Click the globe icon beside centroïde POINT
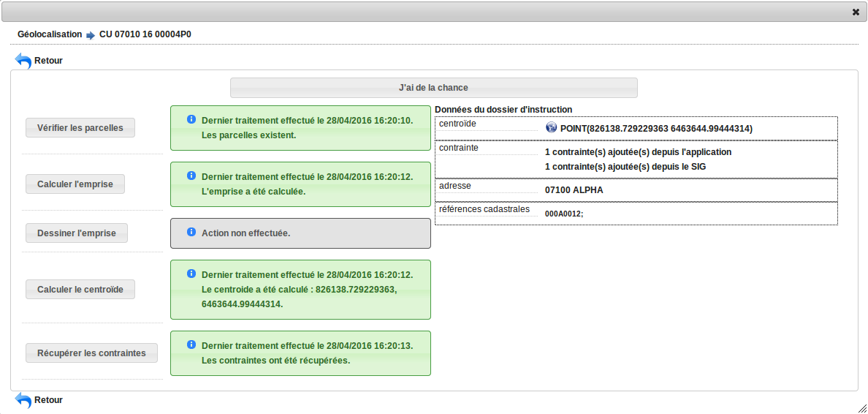 pos(552,128)
